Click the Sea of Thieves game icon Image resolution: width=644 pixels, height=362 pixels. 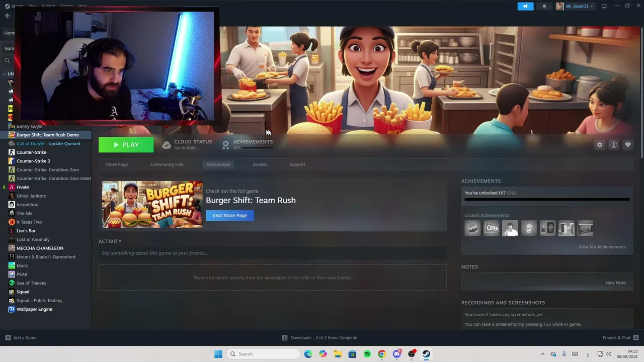click(x=12, y=283)
